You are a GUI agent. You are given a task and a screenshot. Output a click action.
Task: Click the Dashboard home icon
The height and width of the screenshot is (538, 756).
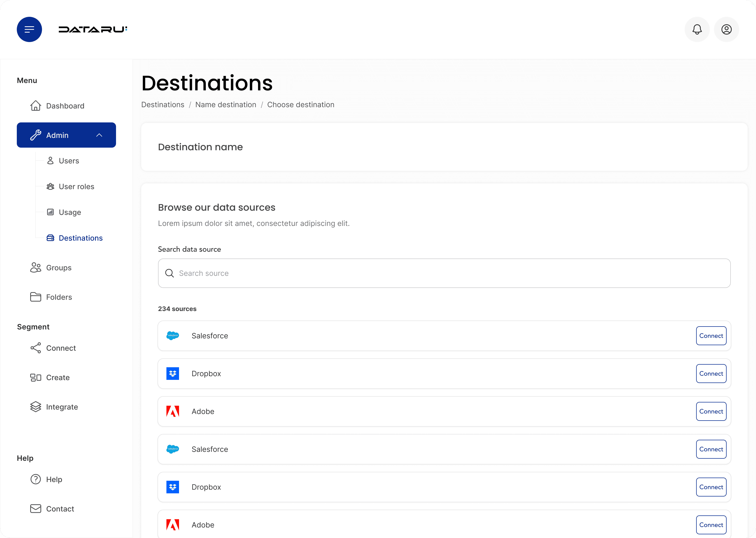(x=35, y=106)
